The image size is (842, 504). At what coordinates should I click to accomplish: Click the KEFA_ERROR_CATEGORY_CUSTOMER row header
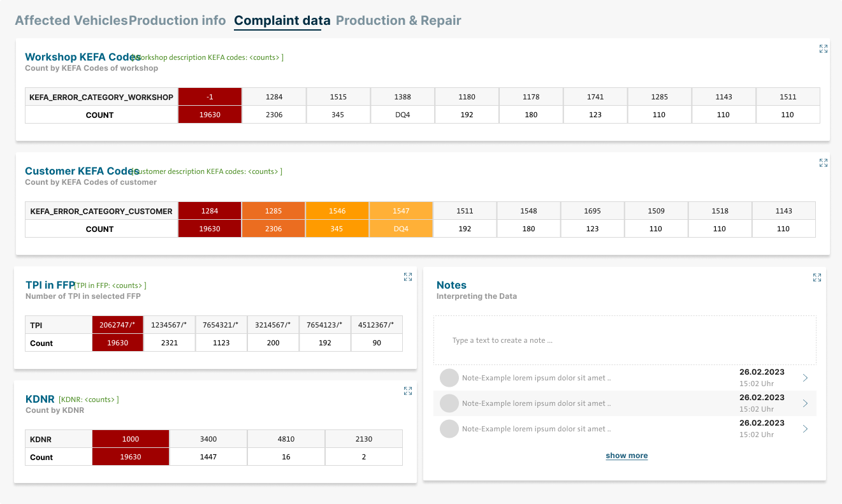(101, 211)
